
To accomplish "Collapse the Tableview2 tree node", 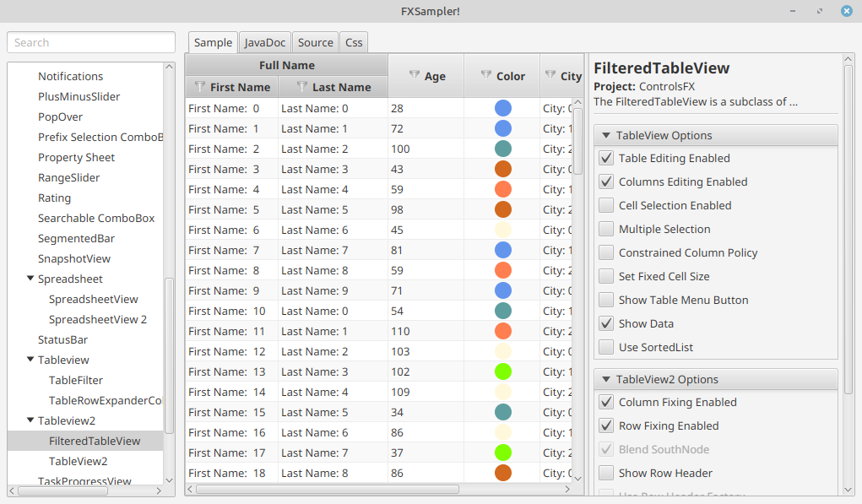I will (x=30, y=420).
